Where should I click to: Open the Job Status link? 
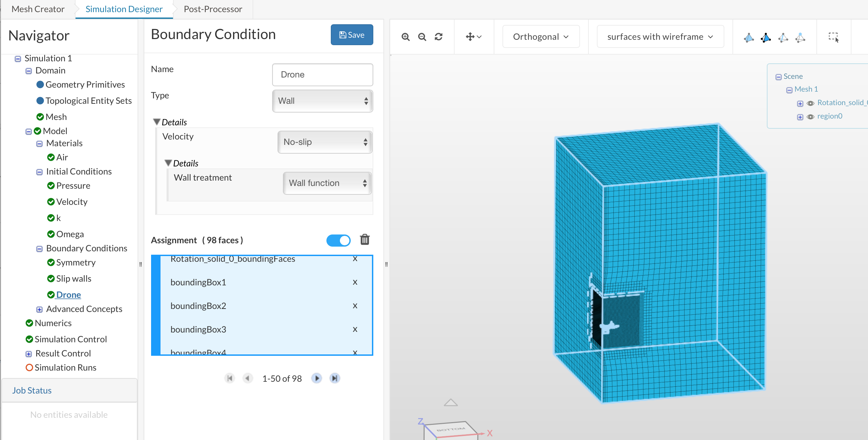(32, 390)
